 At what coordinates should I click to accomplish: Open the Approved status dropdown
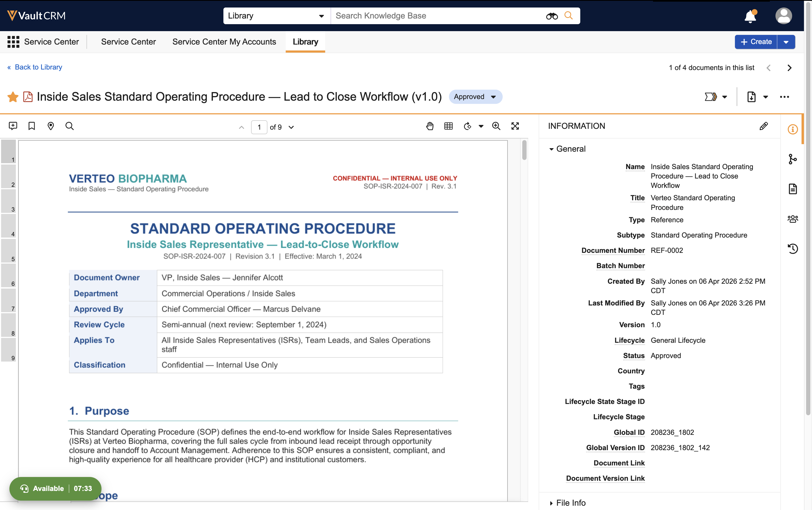475,97
